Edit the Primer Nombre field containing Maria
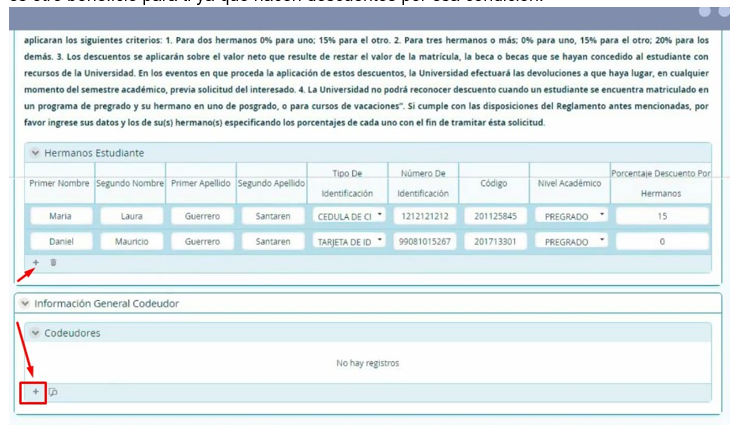This screenshot has height=438, width=739. point(61,216)
